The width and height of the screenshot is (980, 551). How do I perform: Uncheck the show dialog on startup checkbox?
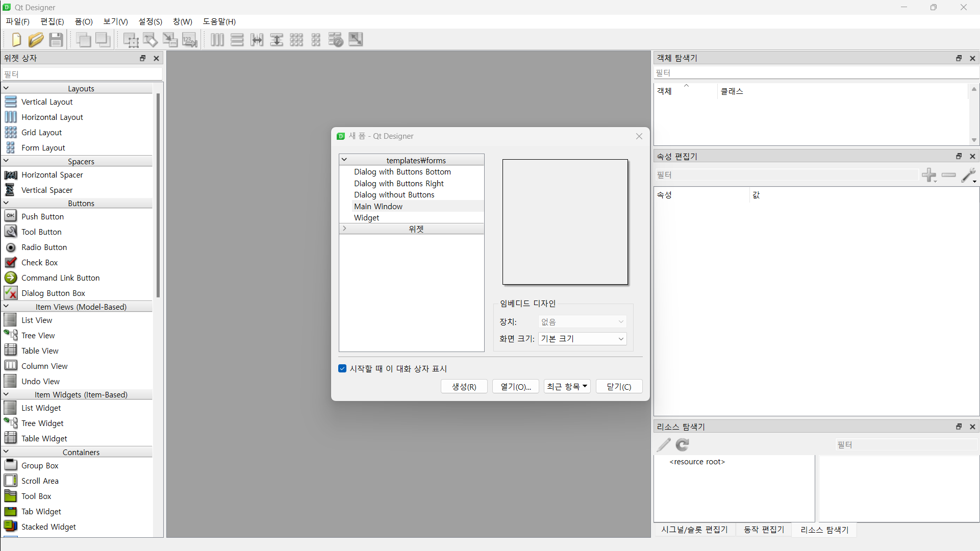(x=342, y=368)
